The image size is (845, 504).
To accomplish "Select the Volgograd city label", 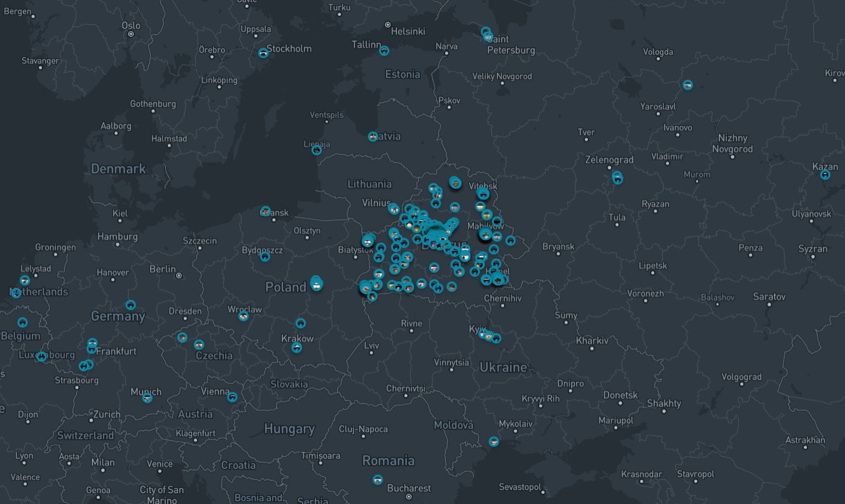I will [x=741, y=377].
